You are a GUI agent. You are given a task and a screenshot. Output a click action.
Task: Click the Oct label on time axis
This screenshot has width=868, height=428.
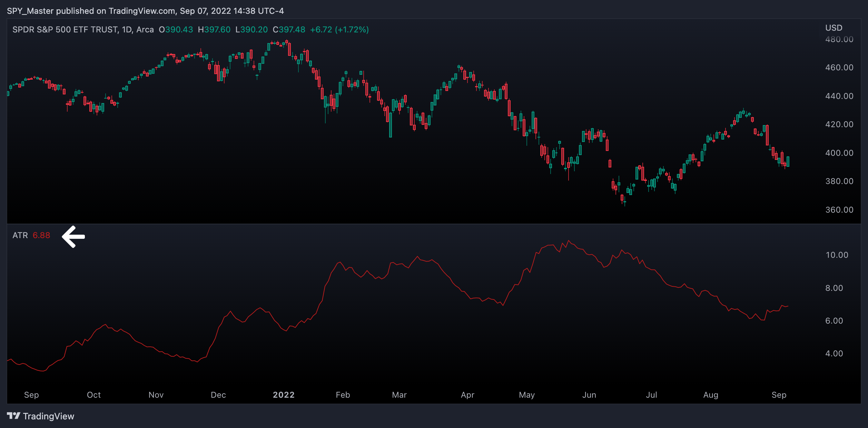(94, 395)
